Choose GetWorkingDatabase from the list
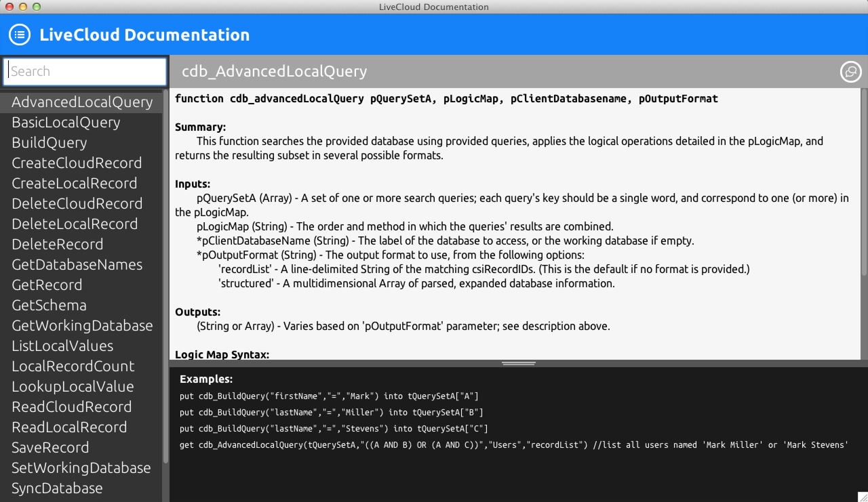Screen dimensions: 868x502 click(82, 326)
